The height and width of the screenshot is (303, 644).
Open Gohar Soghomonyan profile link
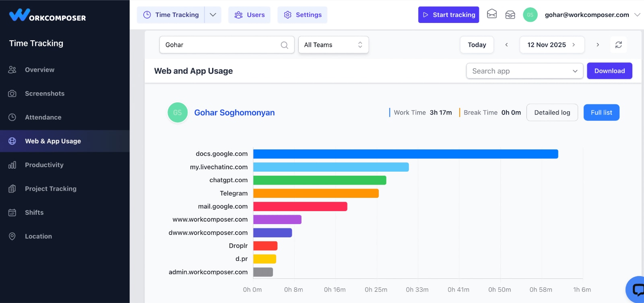click(x=234, y=112)
